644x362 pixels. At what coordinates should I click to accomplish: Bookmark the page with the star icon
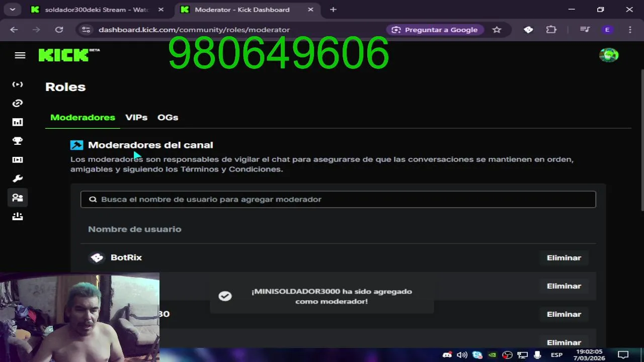pyautogui.click(x=497, y=30)
